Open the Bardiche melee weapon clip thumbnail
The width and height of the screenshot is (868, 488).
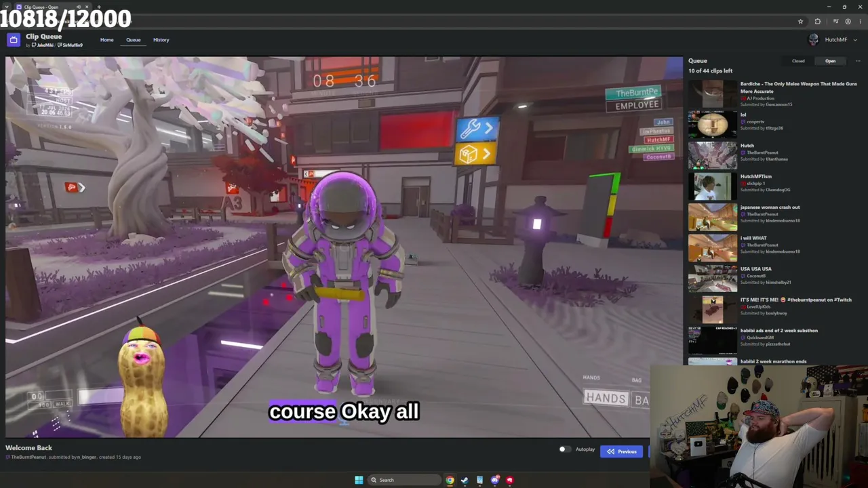click(x=713, y=94)
